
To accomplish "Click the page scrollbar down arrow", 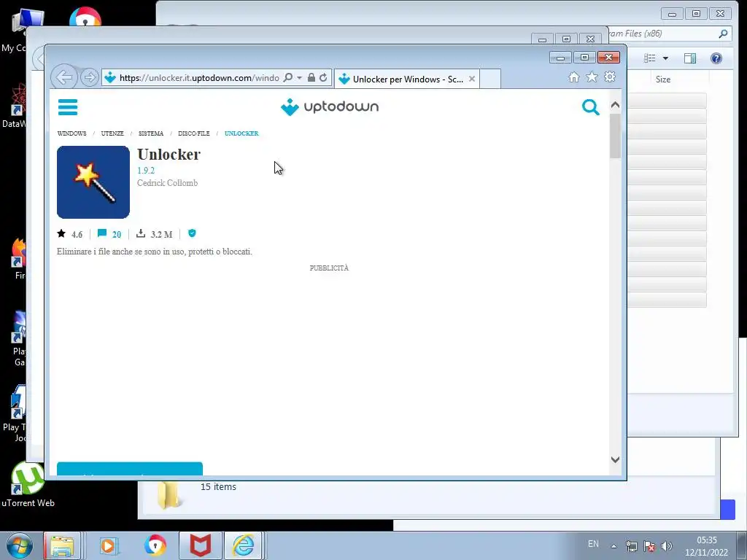I will click(615, 459).
